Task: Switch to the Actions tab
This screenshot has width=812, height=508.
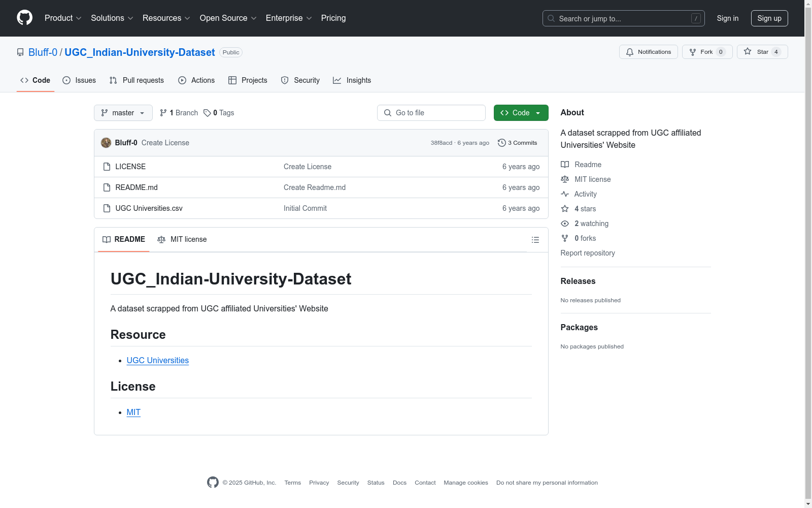Action: (x=196, y=80)
